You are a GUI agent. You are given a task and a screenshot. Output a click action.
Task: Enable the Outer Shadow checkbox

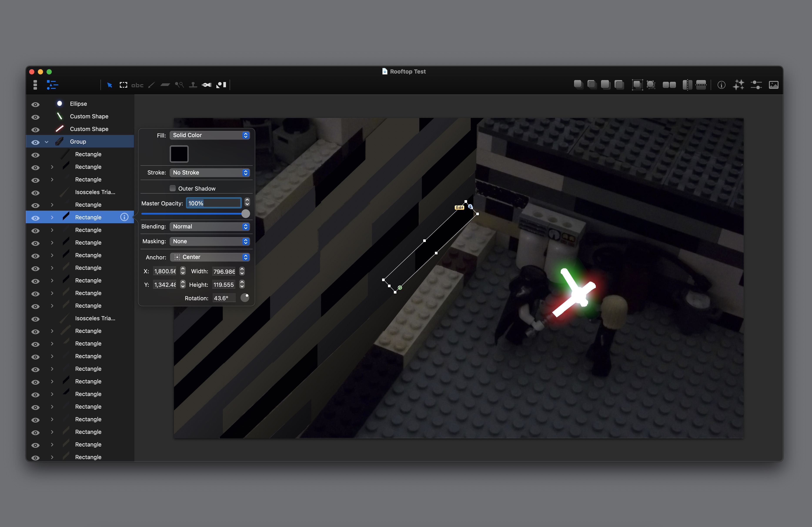[173, 188]
